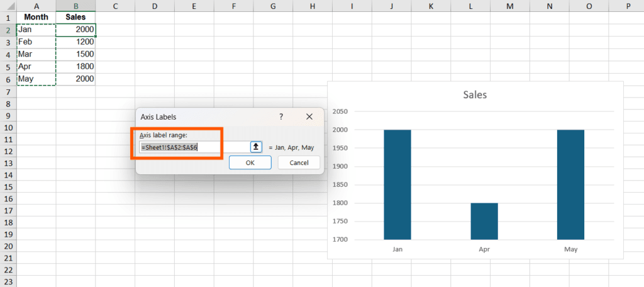The width and height of the screenshot is (644, 287).
Task: Select row 15 header
Action: pos(8,187)
